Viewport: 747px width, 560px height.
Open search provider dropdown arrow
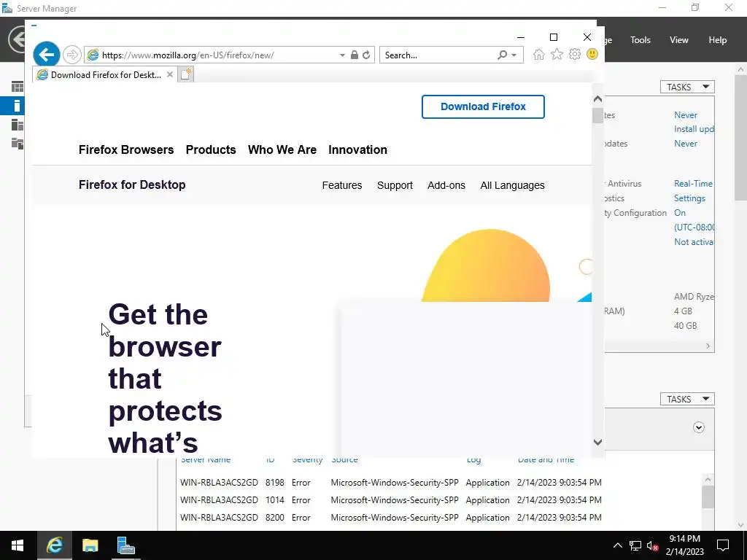(x=514, y=55)
